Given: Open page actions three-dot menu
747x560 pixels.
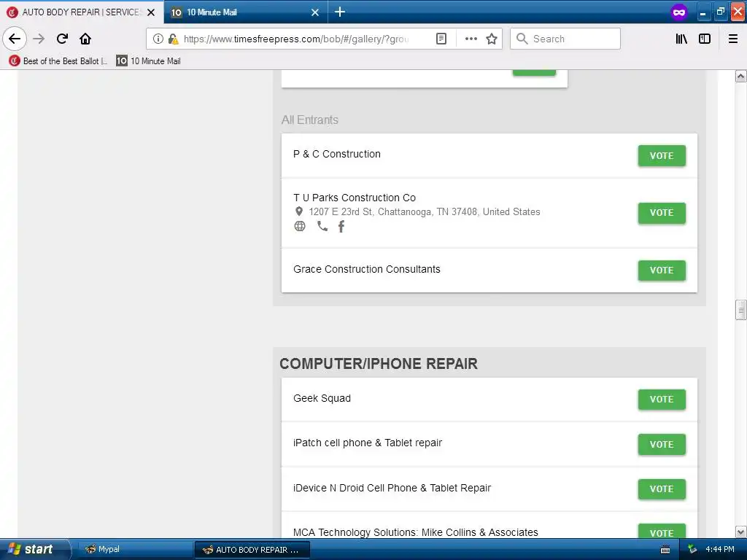Looking at the screenshot, I should click(471, 39).
